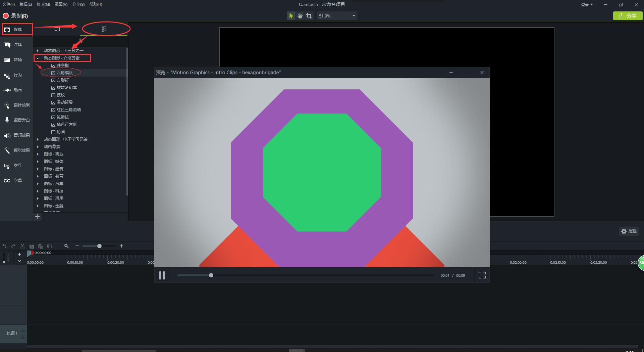Pause the preview playback
This screenshot has width=644, height=352.
tap(162, 275)
